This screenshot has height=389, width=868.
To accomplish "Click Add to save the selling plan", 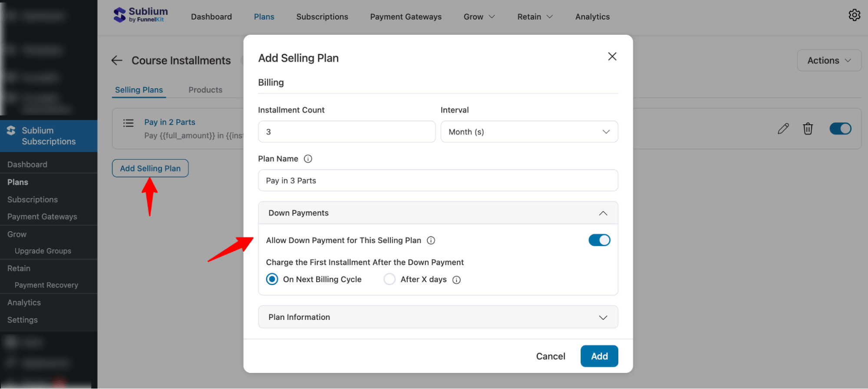I will (599, 356).
